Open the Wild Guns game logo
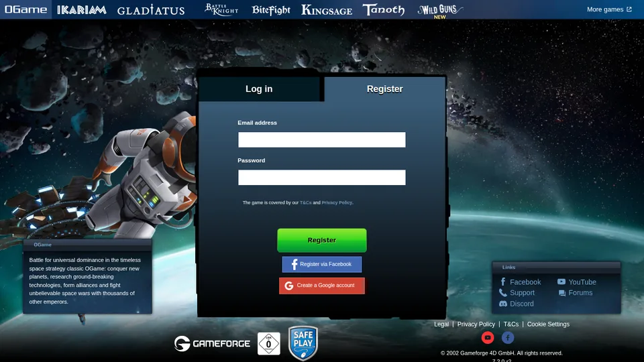The image size is (644, 362). click(x=440, y=11)
